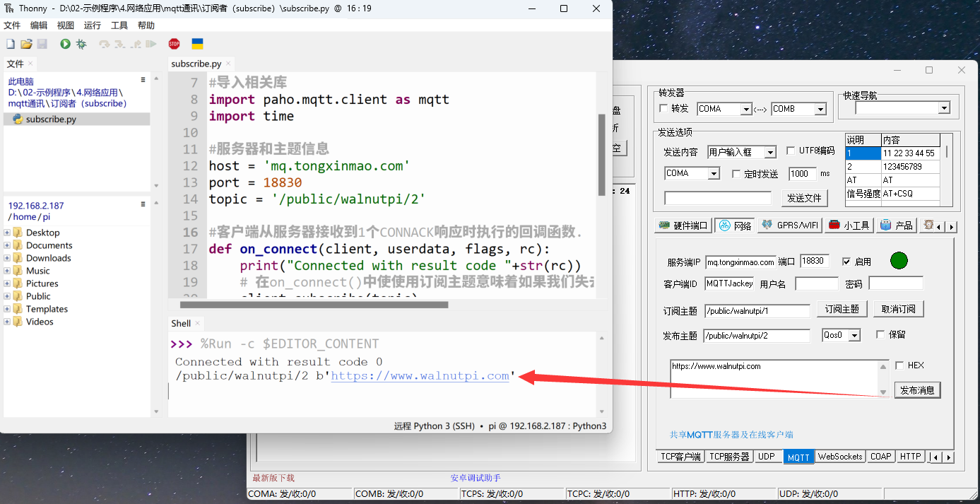
Task: Enable the HEX checkbox
Action: pyautogui.click(x=899, y=365)
